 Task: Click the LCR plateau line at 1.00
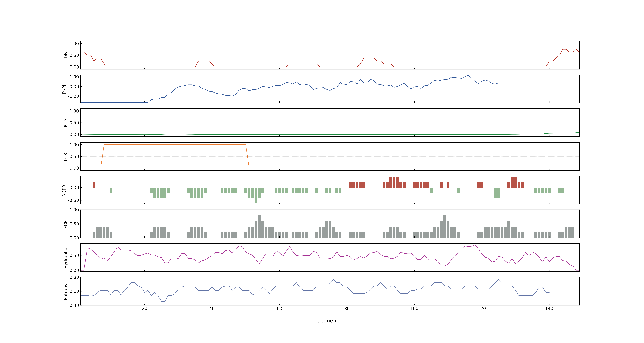(175, 145)
